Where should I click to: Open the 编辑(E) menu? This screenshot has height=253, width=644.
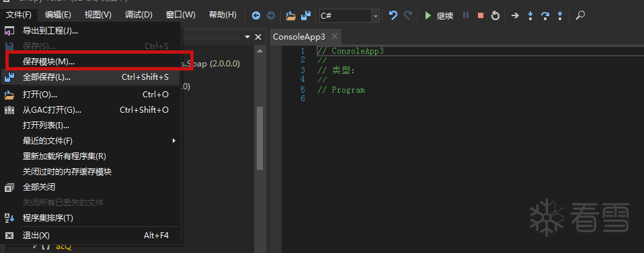tap(58, 15)
